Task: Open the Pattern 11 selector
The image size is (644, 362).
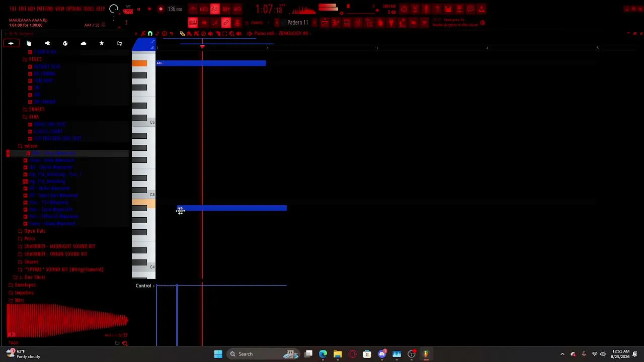Action: tap(297, 23)
